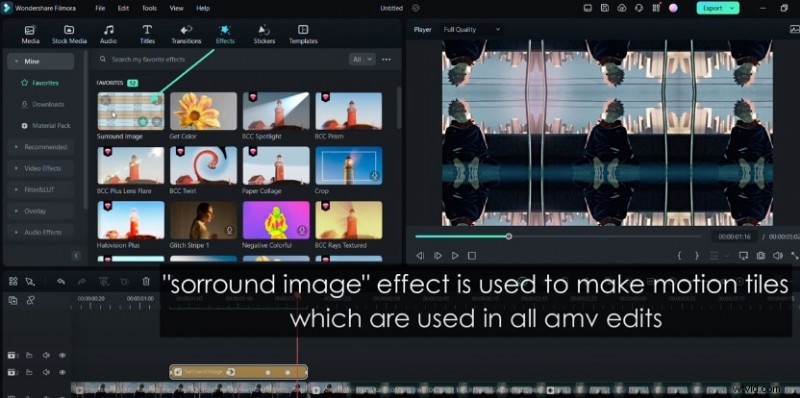The image size is (800, 398).
Task: Open the View menu
Action: pyautogui.click(x=177, y=8)
